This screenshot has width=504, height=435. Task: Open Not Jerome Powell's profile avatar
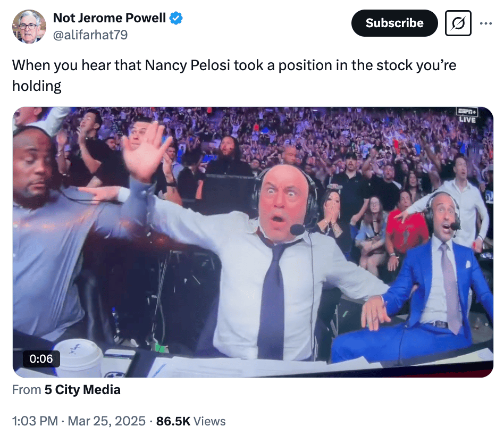29,27
